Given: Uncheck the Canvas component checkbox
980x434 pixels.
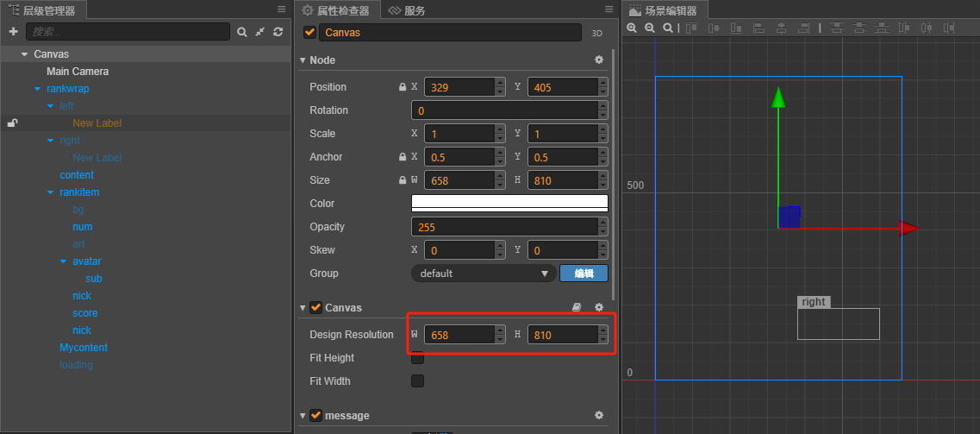Looking at the screenshot, I should 315,307.
